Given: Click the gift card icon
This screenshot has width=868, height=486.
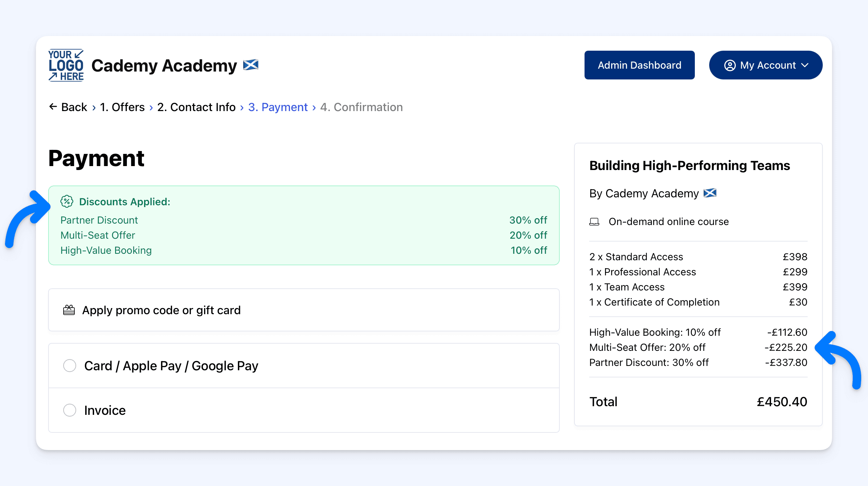Looking at the screenshot, I should pos(69,310).
